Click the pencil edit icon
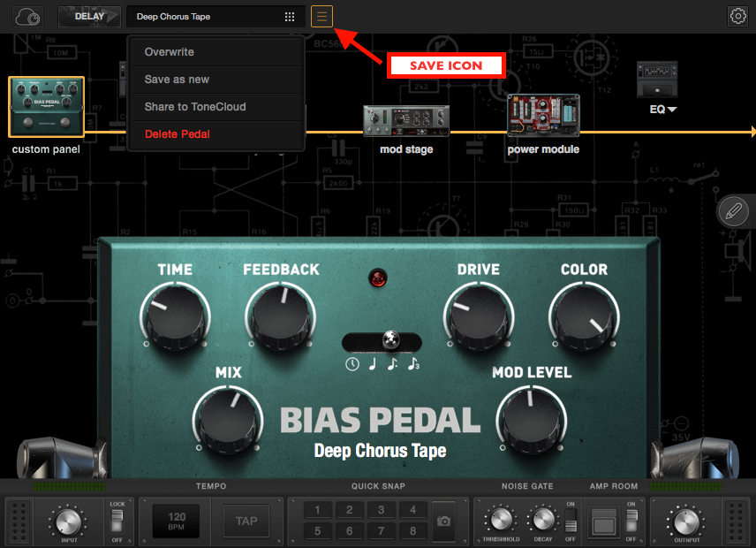This screenshot has height=548, width=756. [733, 211]
